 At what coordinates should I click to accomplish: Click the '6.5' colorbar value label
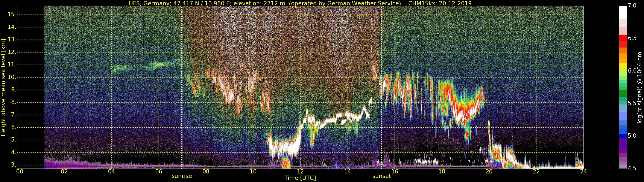click(632, 38)
